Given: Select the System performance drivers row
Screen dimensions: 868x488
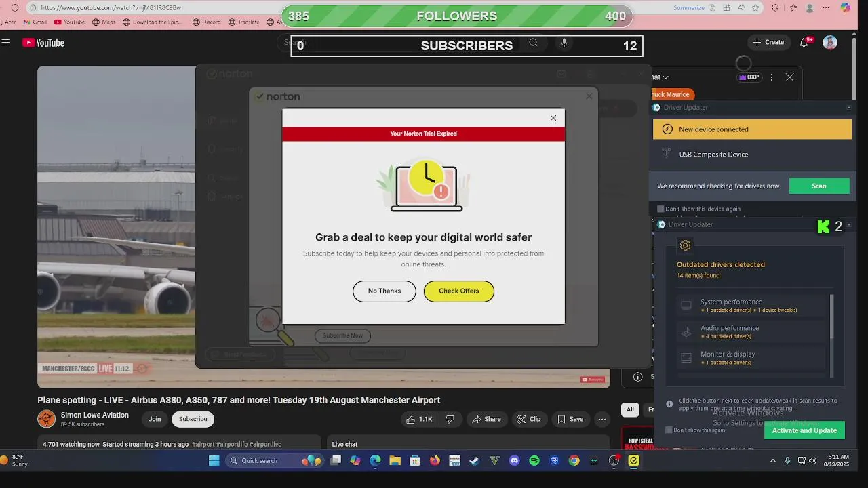Looking at the screenshot, I should (x=752, y=305).
